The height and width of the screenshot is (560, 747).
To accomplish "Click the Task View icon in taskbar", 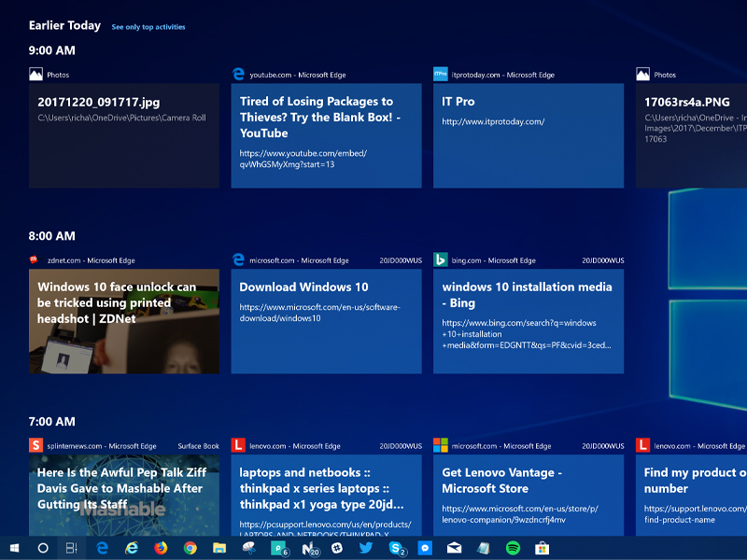I will coord(71,548).
